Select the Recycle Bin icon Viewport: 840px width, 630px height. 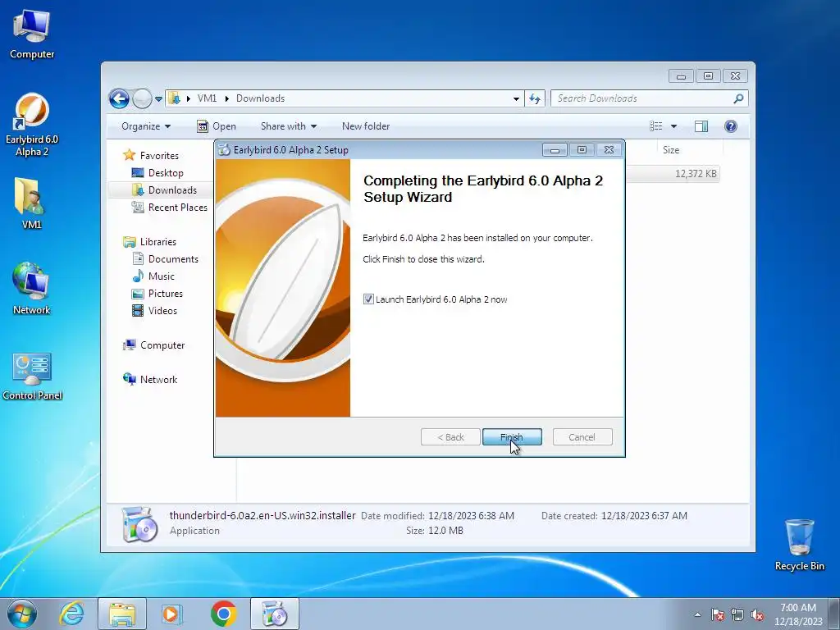point(799,545)
